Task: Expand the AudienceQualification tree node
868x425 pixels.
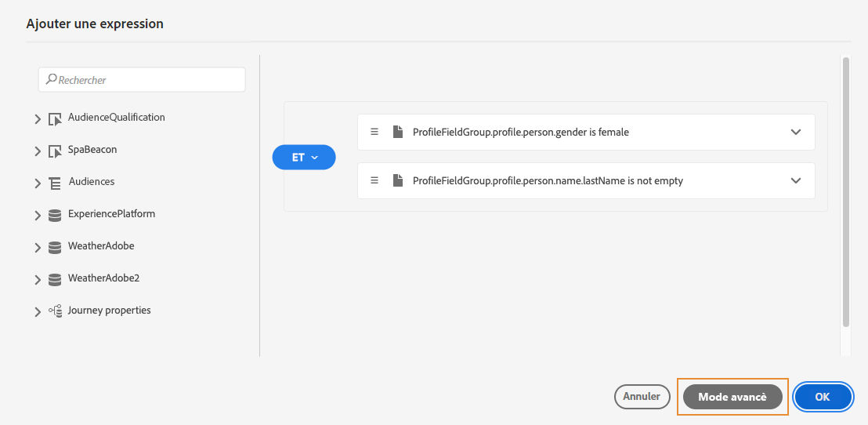Action: pos(38,119)
